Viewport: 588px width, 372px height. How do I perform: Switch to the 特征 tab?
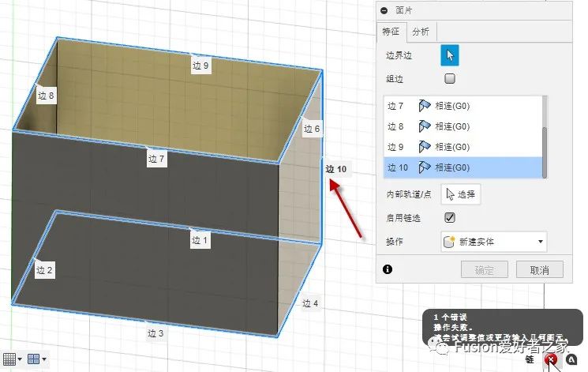[391, 32]
